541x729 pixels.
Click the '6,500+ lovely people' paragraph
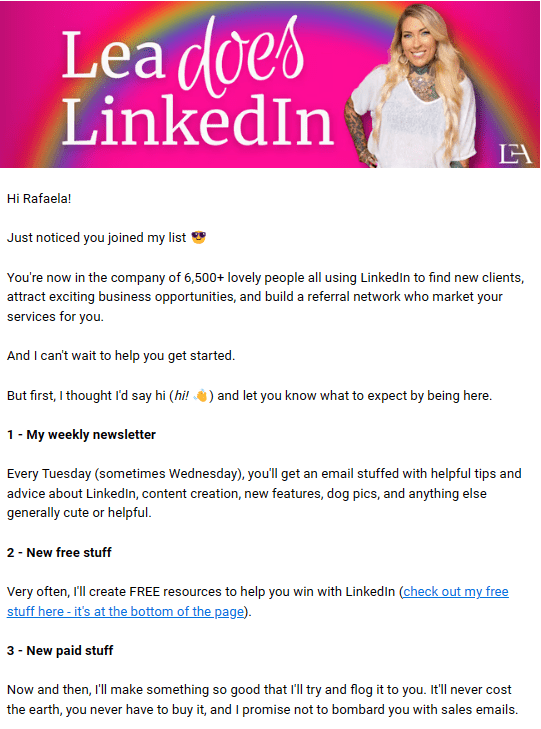[265, 297]
